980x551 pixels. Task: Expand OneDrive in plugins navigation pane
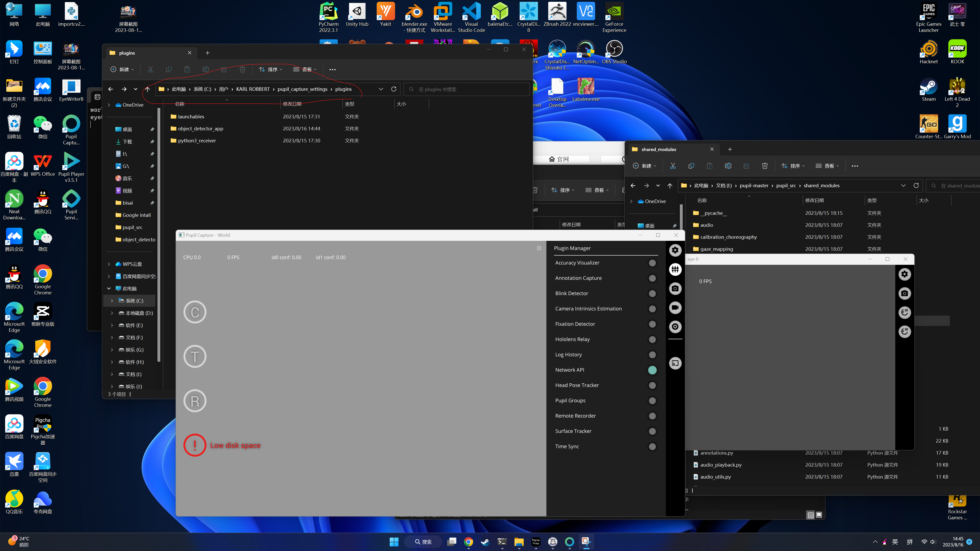pyautogui.click(x=109, y=105)
